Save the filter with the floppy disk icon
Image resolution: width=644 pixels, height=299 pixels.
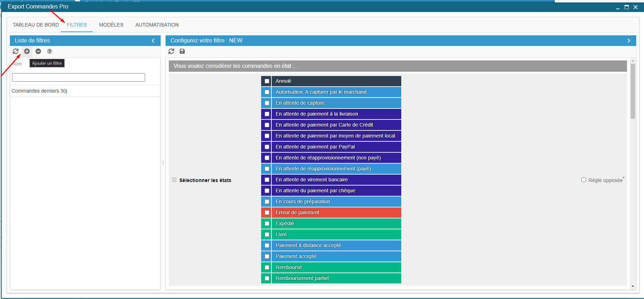pos(182,51)
